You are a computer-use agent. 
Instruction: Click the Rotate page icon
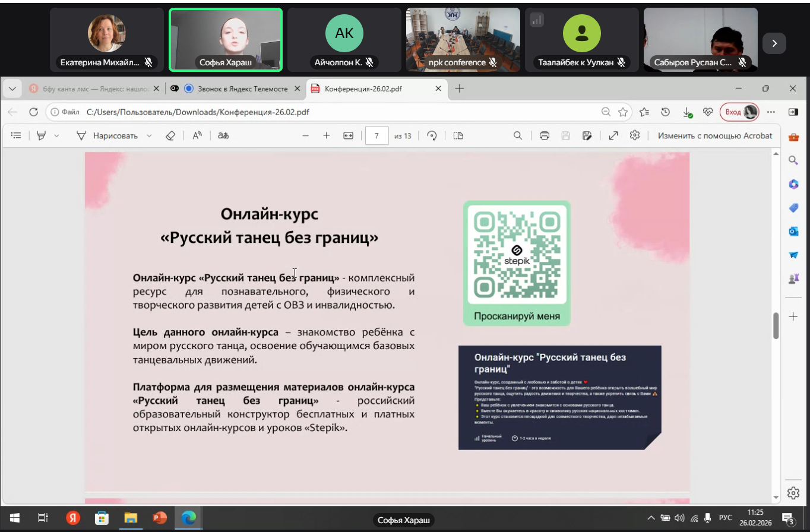pos(432,135)
